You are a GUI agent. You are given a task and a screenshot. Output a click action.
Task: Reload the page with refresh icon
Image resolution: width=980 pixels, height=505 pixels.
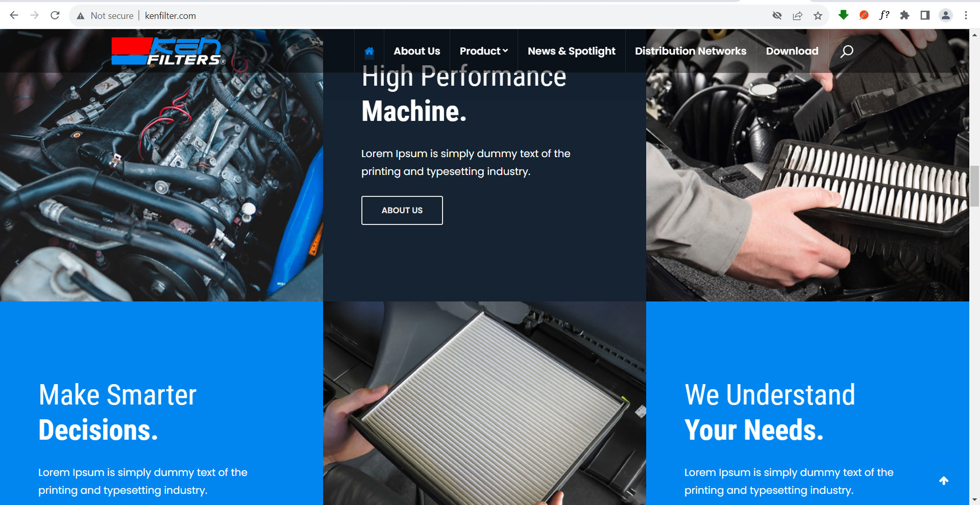pos(55,15)
